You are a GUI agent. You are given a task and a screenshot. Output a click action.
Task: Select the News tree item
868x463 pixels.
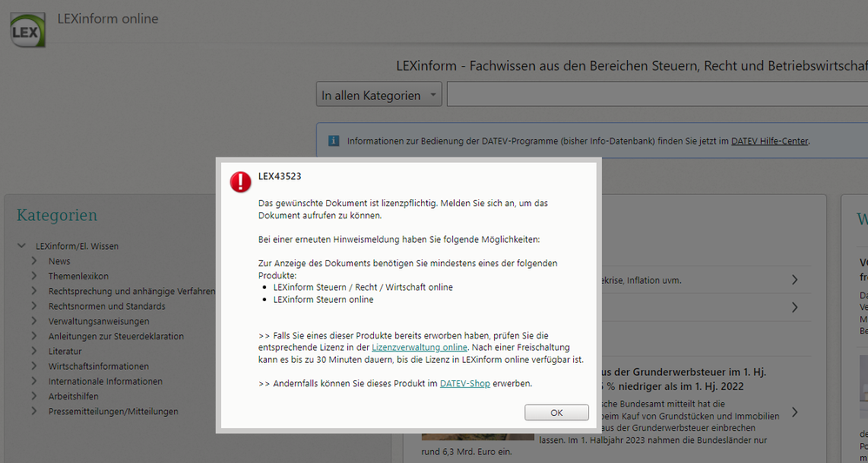pos(59,261)
